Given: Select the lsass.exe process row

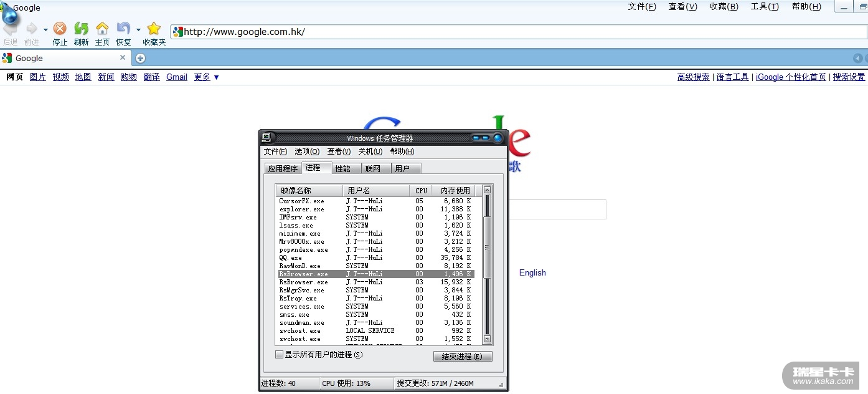Looking at the screenshot, I should pos(376,225).
